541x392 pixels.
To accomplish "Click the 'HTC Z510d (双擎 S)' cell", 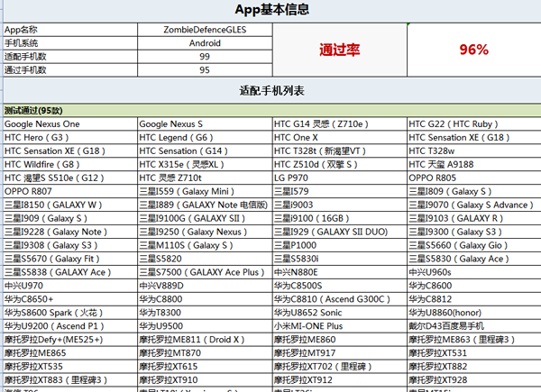I will click(340, 164).
